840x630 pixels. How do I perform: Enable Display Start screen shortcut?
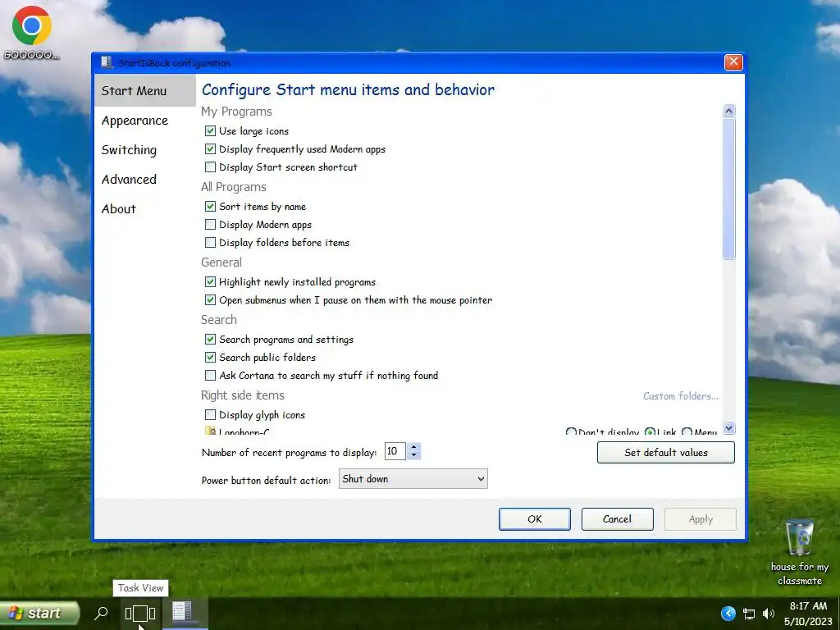(x=211, y=167)
